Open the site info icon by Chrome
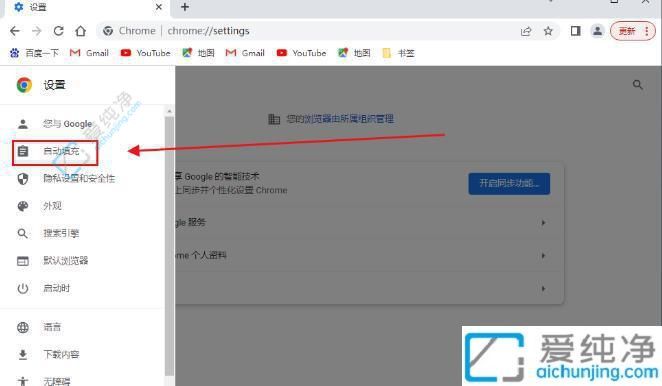662x386 pixels. pos(108,31)
